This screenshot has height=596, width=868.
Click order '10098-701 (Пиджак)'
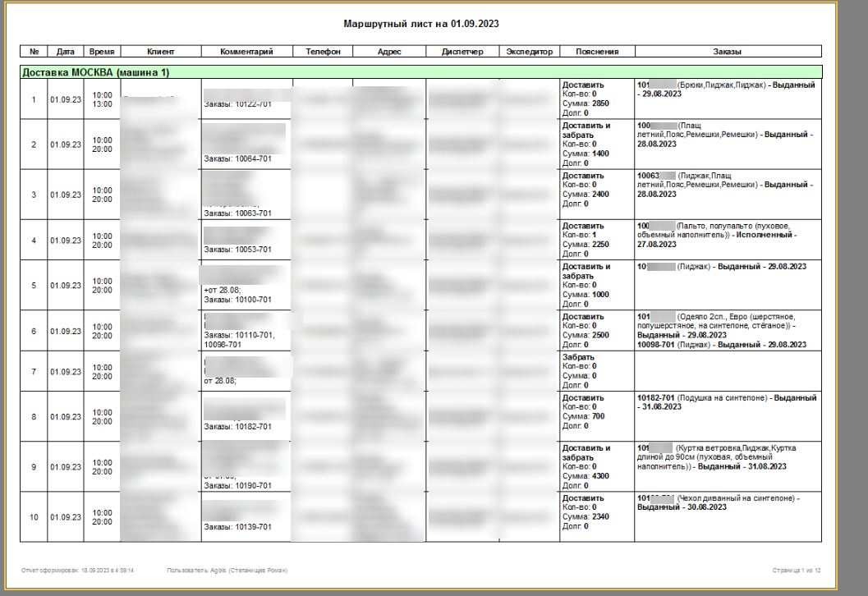673,345
